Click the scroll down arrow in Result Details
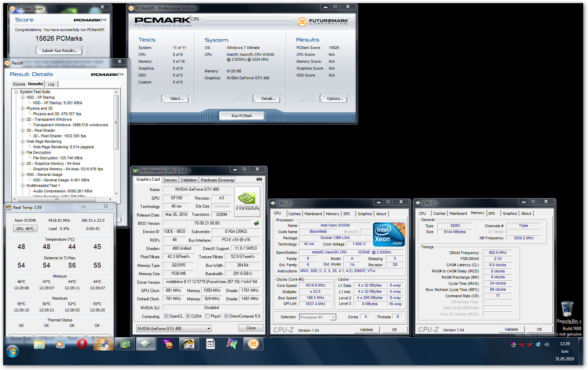 pyautogui.click(x=116, y=193)
